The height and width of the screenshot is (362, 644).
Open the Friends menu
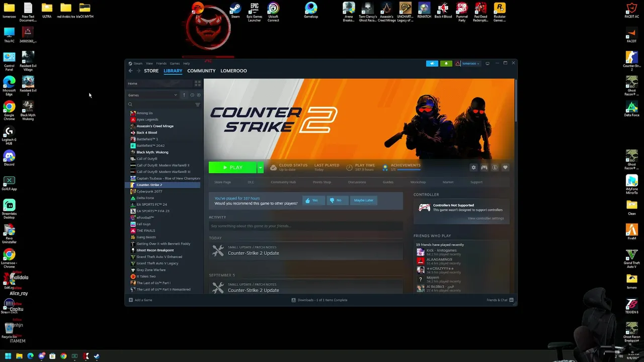(x=161, y=63)
